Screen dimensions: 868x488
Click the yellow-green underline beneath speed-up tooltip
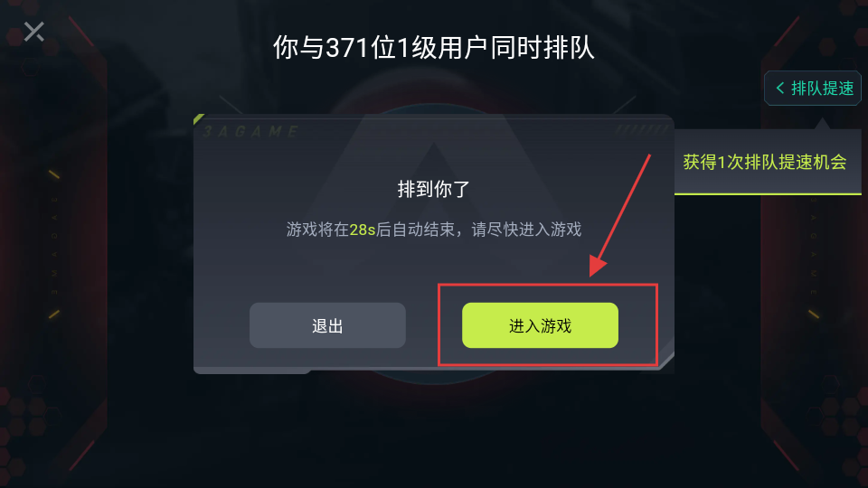tap(768, 193)
